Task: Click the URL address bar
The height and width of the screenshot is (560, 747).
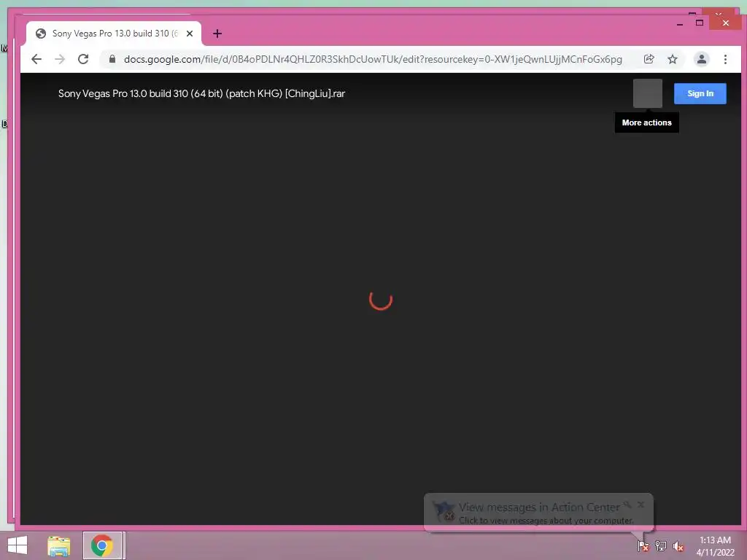Action: pos(373,59)
